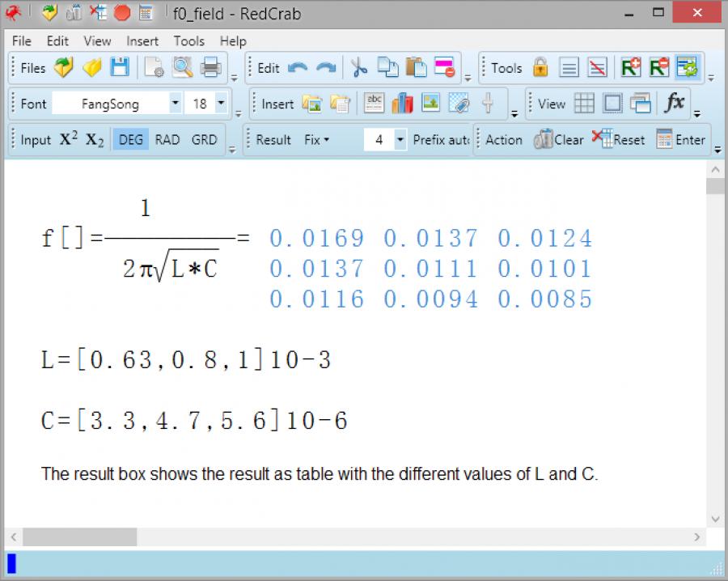Insert a picture with the image icon
This screenshot has width=728, height=581.
[x=431, y=103]
